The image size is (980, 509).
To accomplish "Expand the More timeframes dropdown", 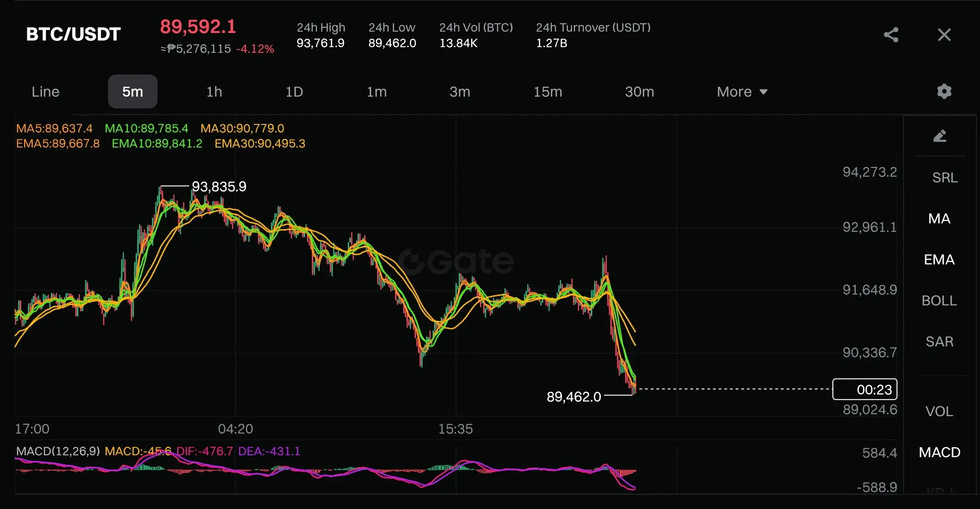I will click(742, 92).
